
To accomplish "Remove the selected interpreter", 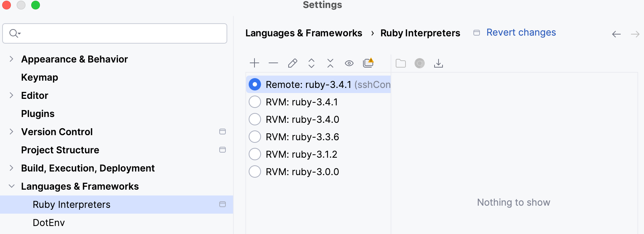I will point(273,63).
